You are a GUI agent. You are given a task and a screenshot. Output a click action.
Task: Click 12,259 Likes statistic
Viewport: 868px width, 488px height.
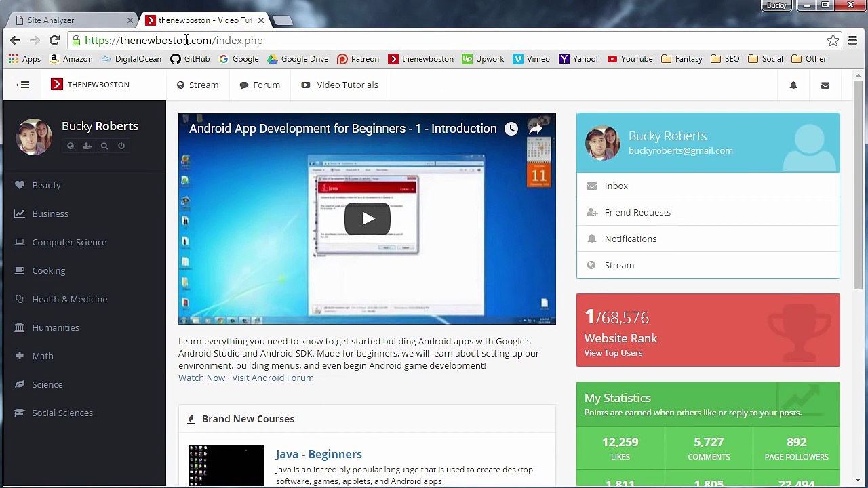coord(620,448)
